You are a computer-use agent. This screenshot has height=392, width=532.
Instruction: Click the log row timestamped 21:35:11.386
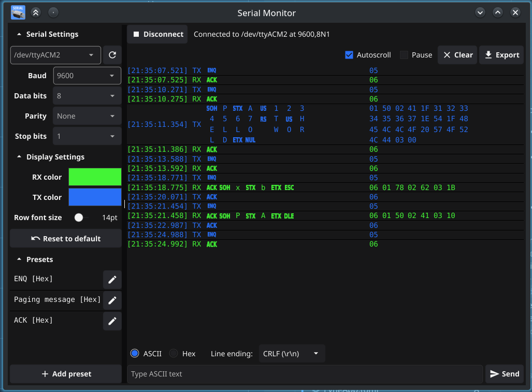pyautogui.click(x=325, y=150)
